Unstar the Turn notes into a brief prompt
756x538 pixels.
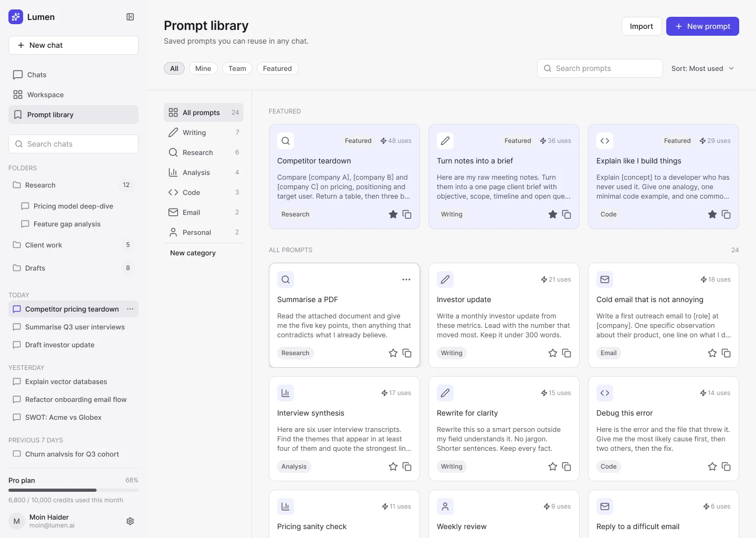(553, 214)
